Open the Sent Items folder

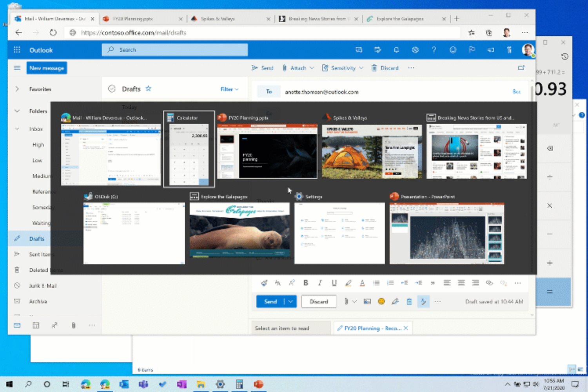tap(40, 254)
